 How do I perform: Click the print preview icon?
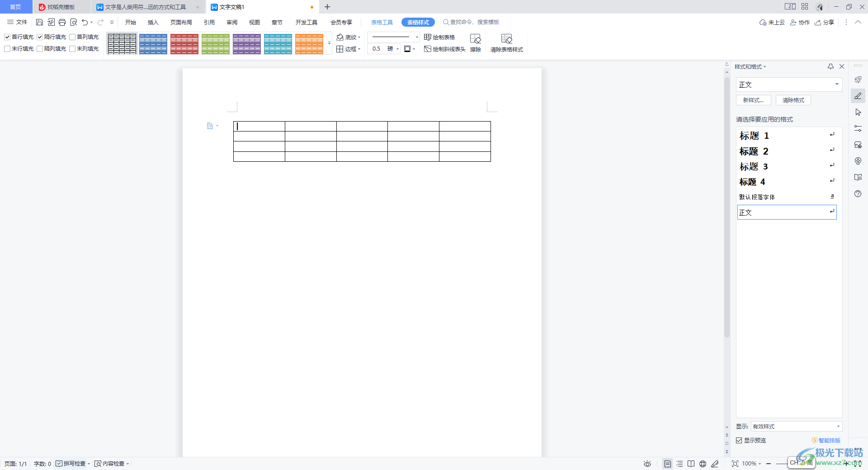74,22
